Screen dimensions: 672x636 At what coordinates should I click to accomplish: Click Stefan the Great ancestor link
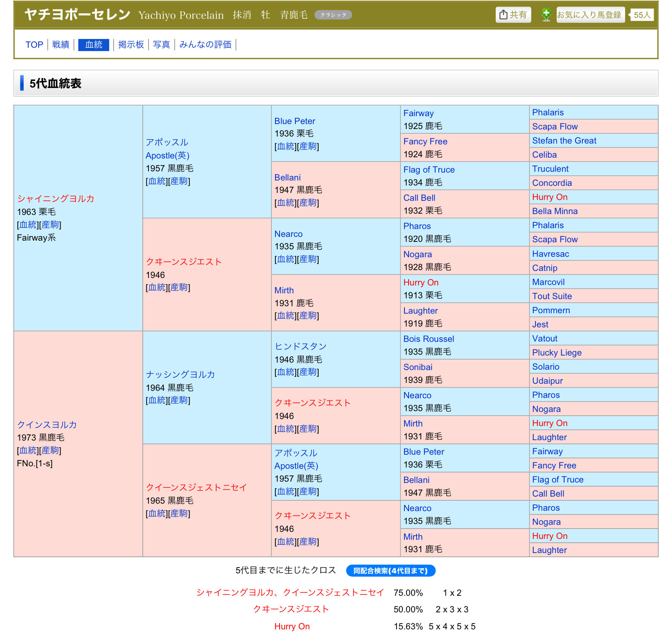564,141
